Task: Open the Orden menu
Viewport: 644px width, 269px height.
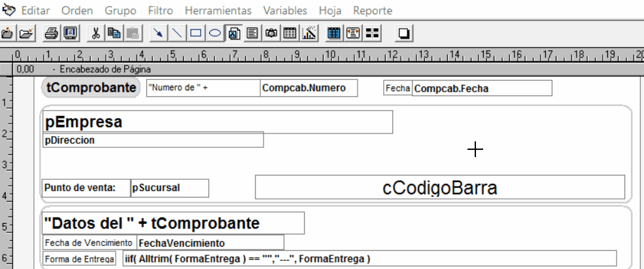Action: click(x=76, y=10)
